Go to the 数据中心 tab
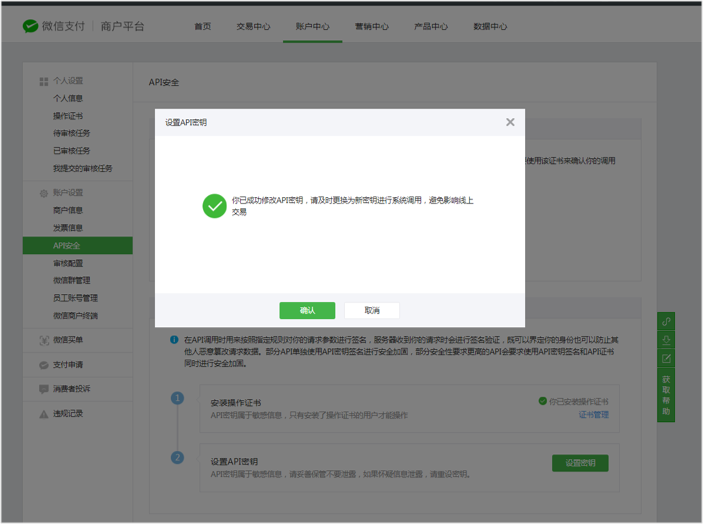Screen dimensions: 703x524 (490, 27)
